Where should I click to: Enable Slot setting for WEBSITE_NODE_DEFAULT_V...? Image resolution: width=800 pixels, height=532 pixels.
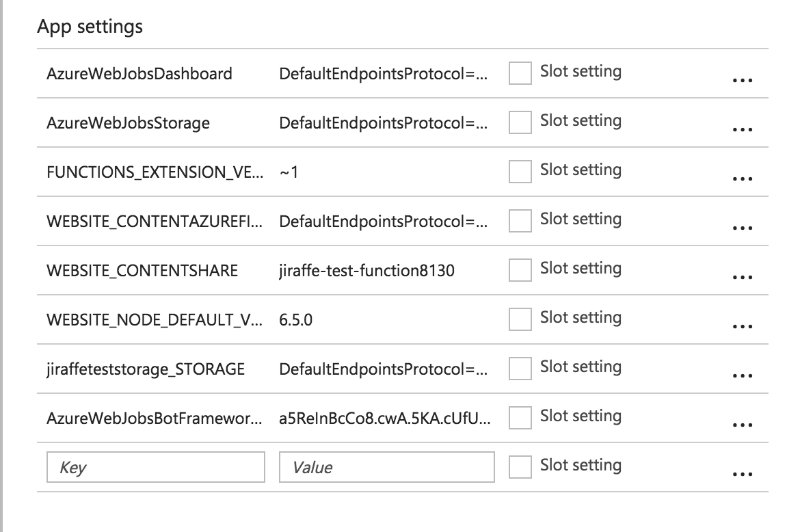click(x=520, y=319)
